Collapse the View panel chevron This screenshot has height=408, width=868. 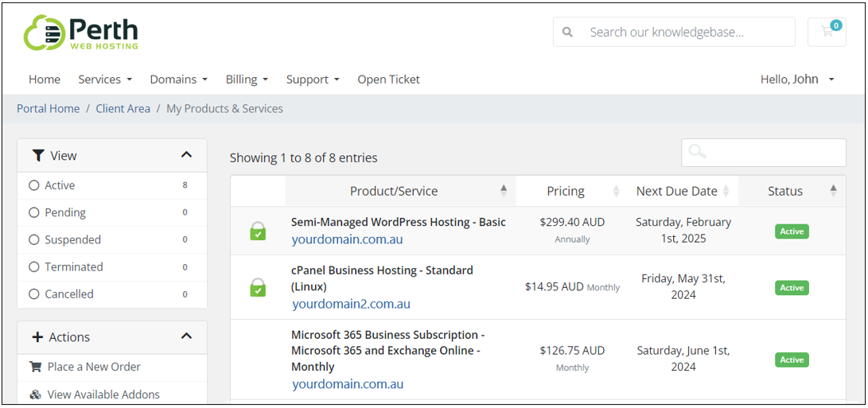click(186, 155)
